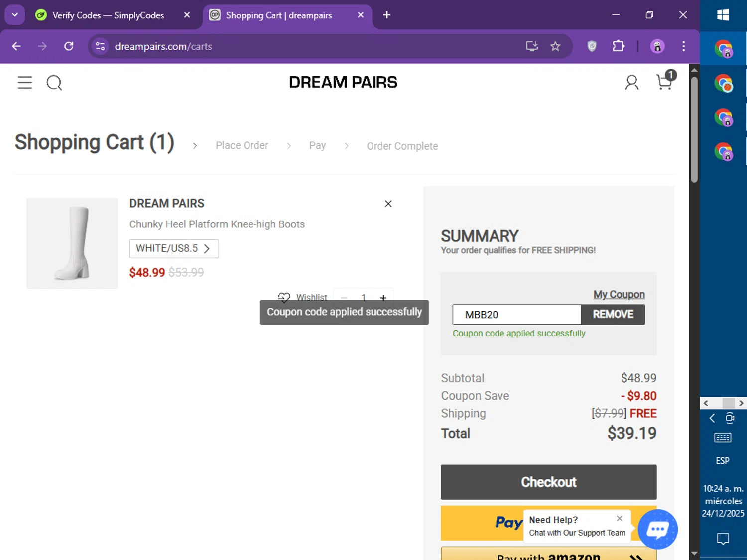Click the Pay step label
Image resolution: width=747 pixels, height=560 pixels.
(317, 145)
